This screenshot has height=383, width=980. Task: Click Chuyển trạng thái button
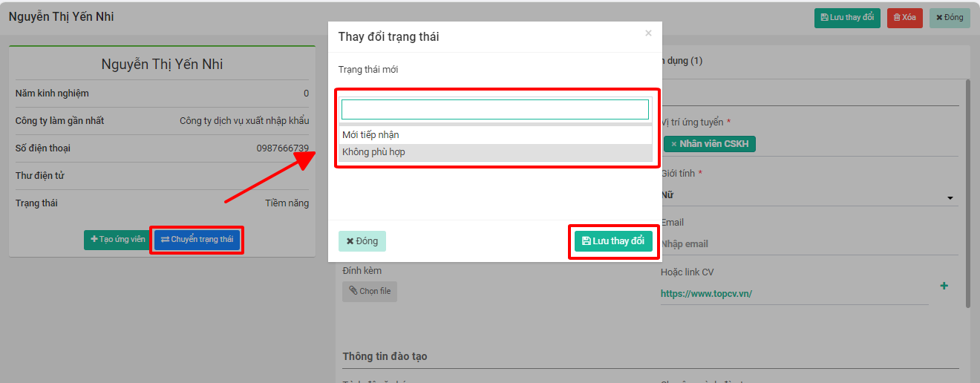[x=197, y=240]
